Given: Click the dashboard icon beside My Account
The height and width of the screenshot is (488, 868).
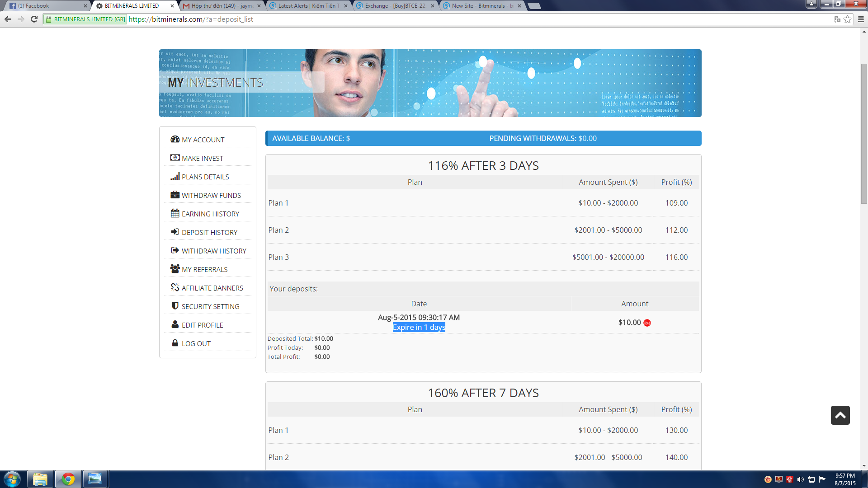Looking at the screenshot, I should (x=175, y=139).
